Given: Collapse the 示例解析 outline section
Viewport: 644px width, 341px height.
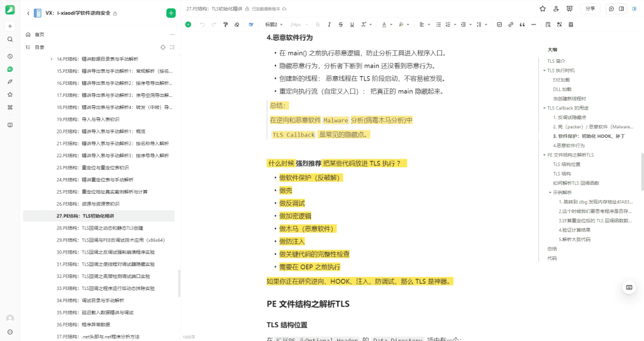Looking at the screenshot, I should pyautogui.click(x=549, y=193).
